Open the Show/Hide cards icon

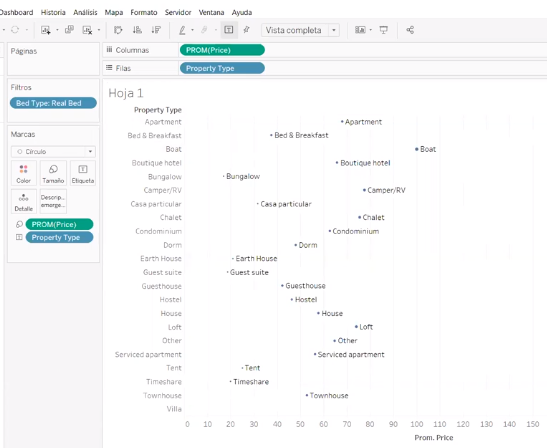[x=360, y=30]
